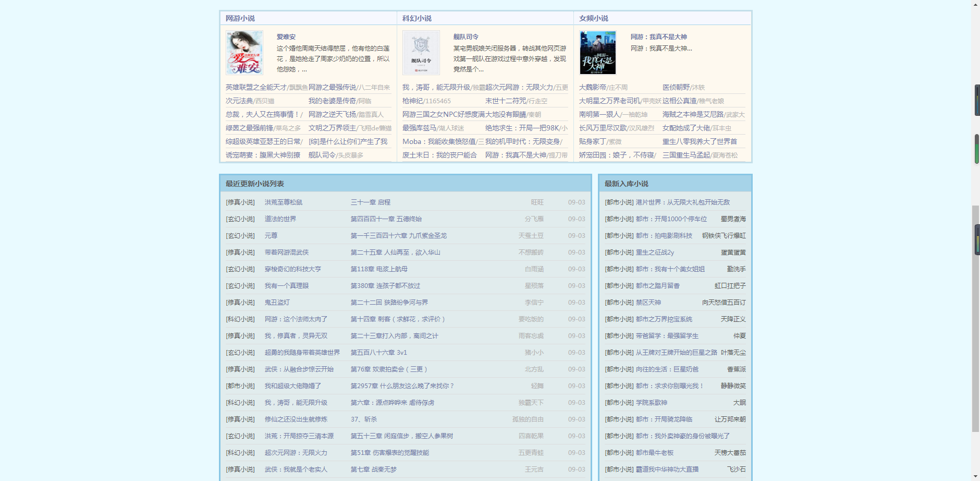
Task: Open the novel 向往的生活：巨星奶爸
Action: point(667,369)
